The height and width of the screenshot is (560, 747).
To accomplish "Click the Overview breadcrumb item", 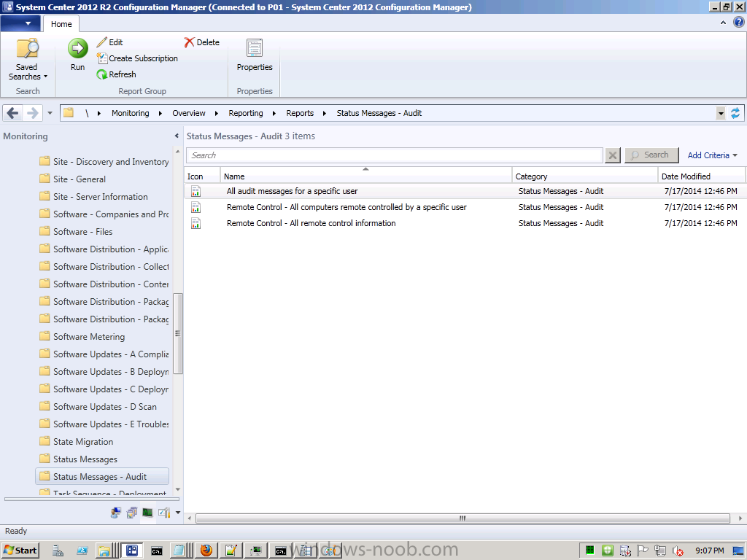I will coord(189,113).
